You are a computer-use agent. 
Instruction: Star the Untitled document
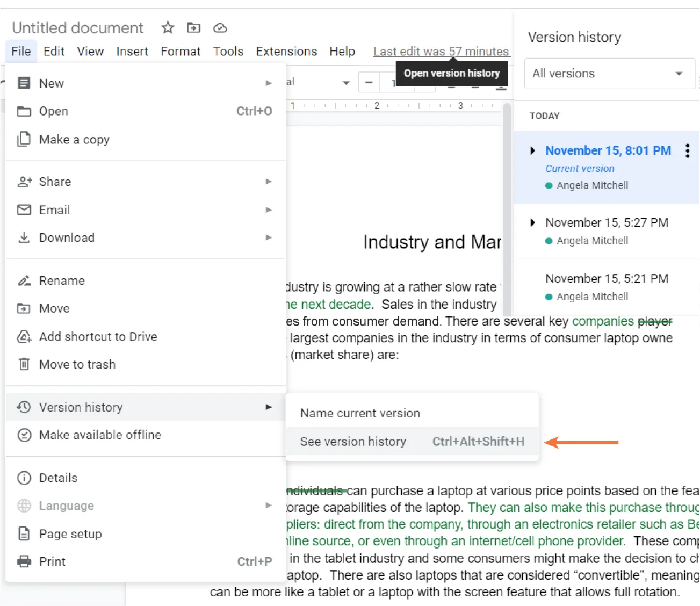click(167, 27)
